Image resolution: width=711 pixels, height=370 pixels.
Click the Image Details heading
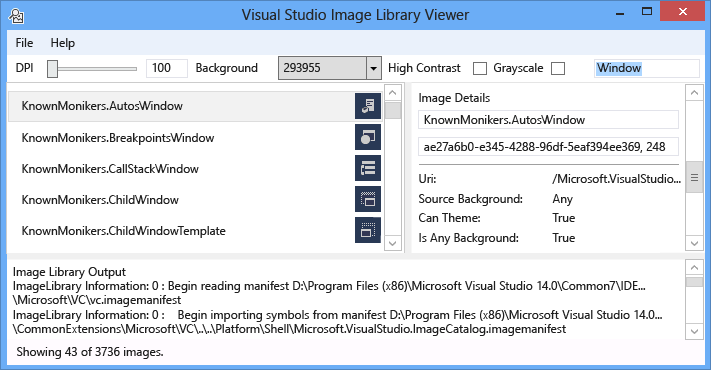pyautogui.click(x=454, y=98)
